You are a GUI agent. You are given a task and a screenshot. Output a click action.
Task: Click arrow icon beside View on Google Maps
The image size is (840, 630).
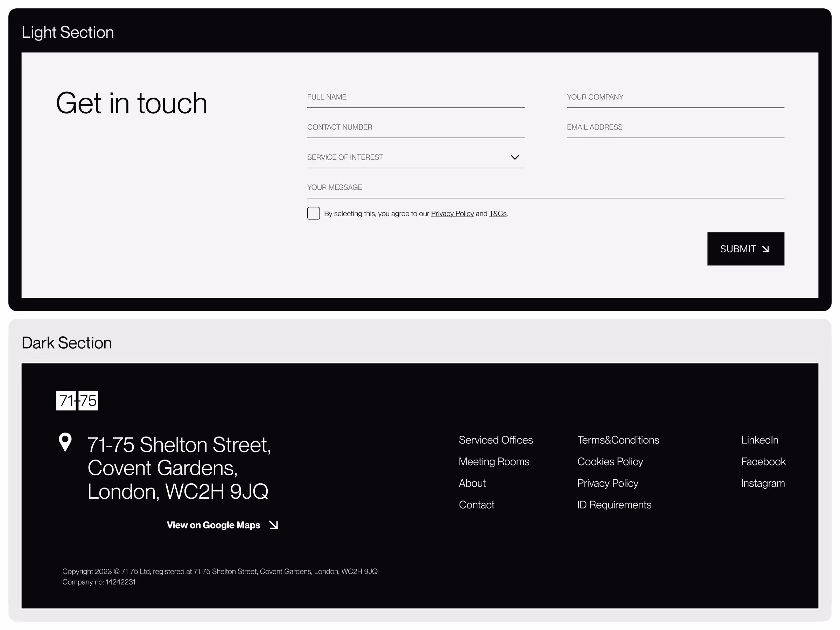pos(273,525)
